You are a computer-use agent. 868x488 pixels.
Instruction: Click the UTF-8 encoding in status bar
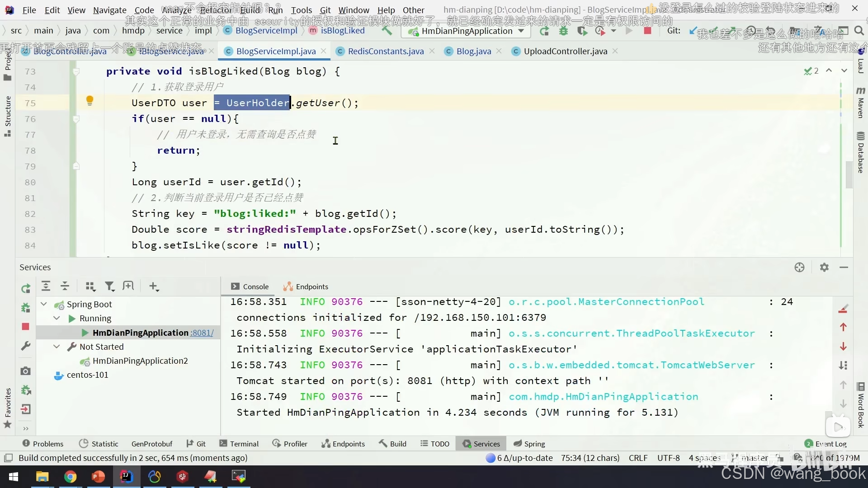668,458
